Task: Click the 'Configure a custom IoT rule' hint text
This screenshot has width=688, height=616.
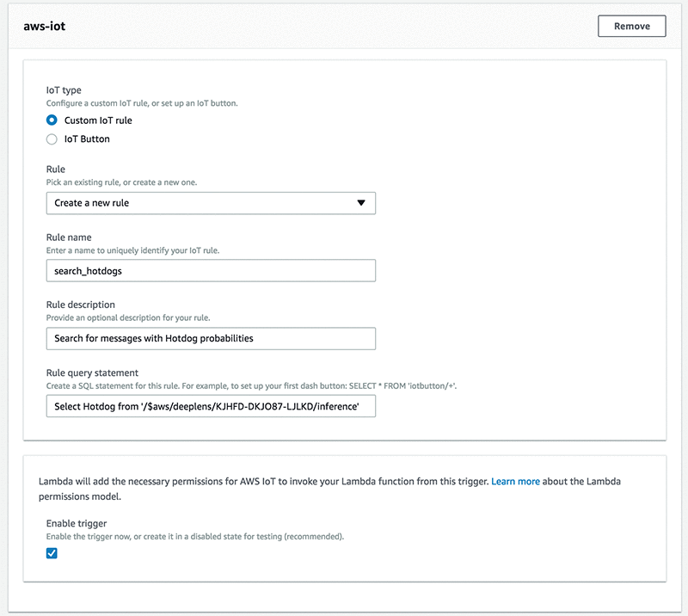Action: (141, 103)
